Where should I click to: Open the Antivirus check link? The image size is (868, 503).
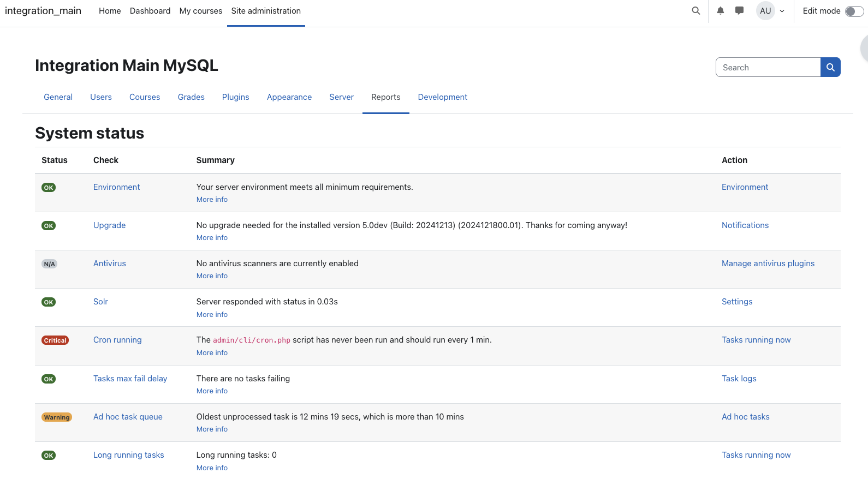pyautogui.click(x=110, y=264)
